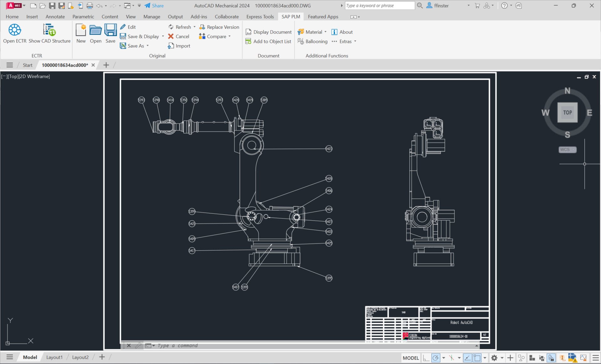The width and height of the screenshot is (601, 364).
Task: Toggle ortho mode in the status bar
Action: pyautogui.click(x=426, y=358)
